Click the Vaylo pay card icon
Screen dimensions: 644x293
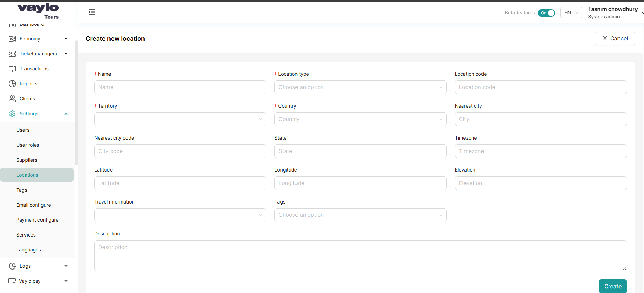pos(12,281)
